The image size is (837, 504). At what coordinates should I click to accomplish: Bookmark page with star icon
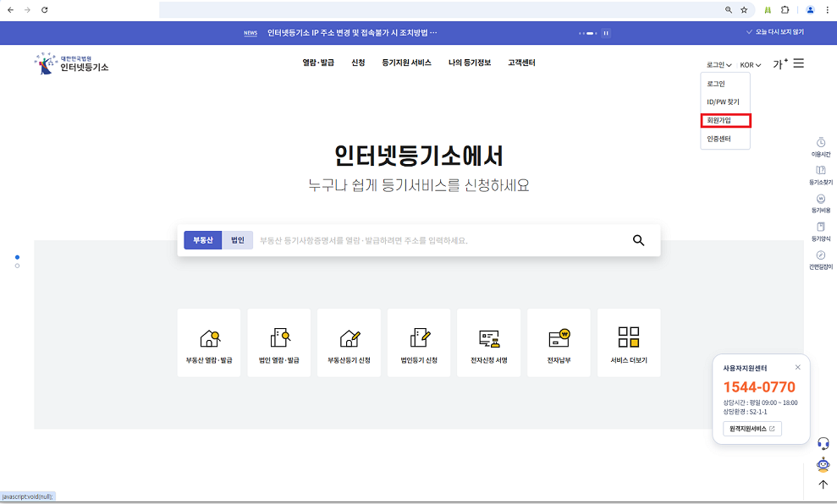tap(744, 9)
